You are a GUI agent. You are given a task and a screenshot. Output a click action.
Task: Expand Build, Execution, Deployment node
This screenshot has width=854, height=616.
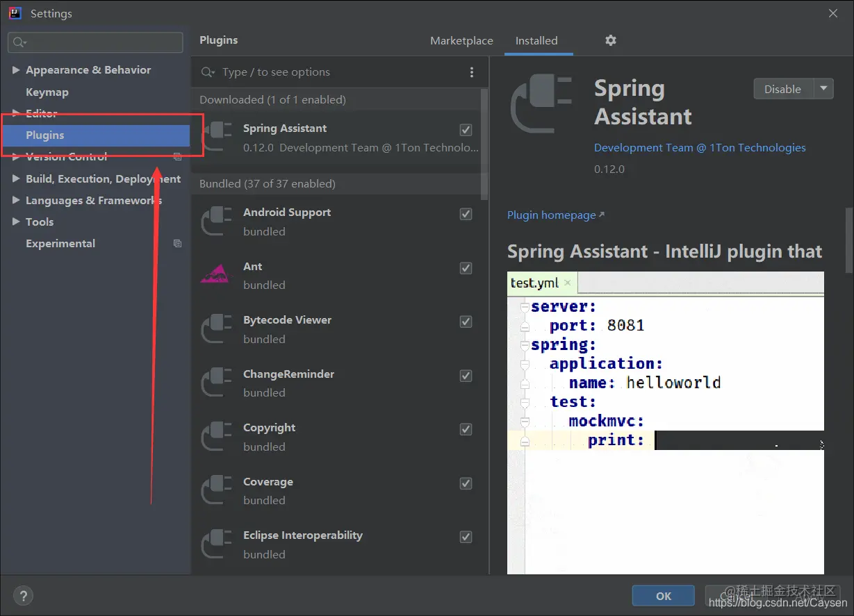pyautogui.click(x=16, y=178)
